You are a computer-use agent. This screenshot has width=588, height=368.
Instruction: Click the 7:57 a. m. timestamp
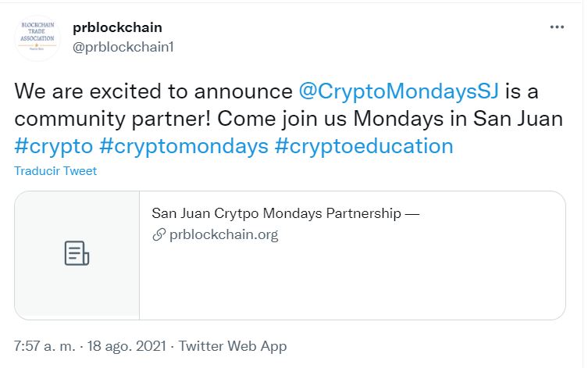(x=45, y=346)
